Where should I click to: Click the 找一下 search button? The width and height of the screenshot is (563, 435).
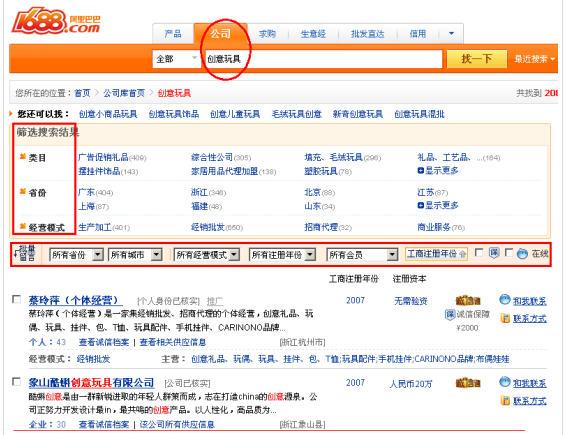click(x=477, y=59)
